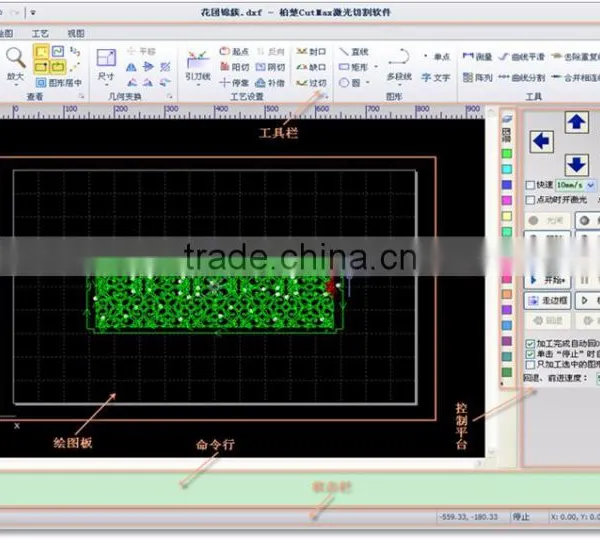Apply 封口 seal process
Screen dimensions: 600x539
click(x=311, y=51)
